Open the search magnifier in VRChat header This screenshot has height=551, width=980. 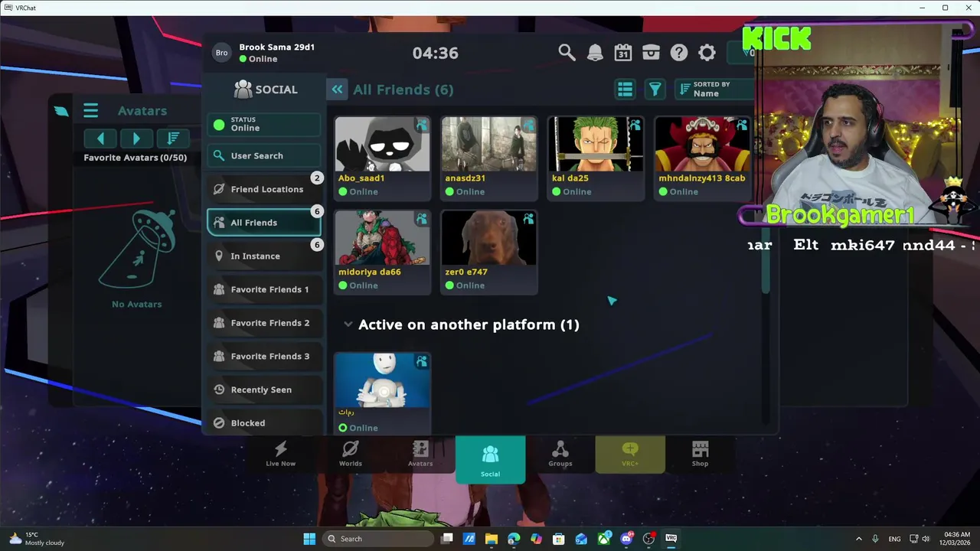tap(567, 52)
